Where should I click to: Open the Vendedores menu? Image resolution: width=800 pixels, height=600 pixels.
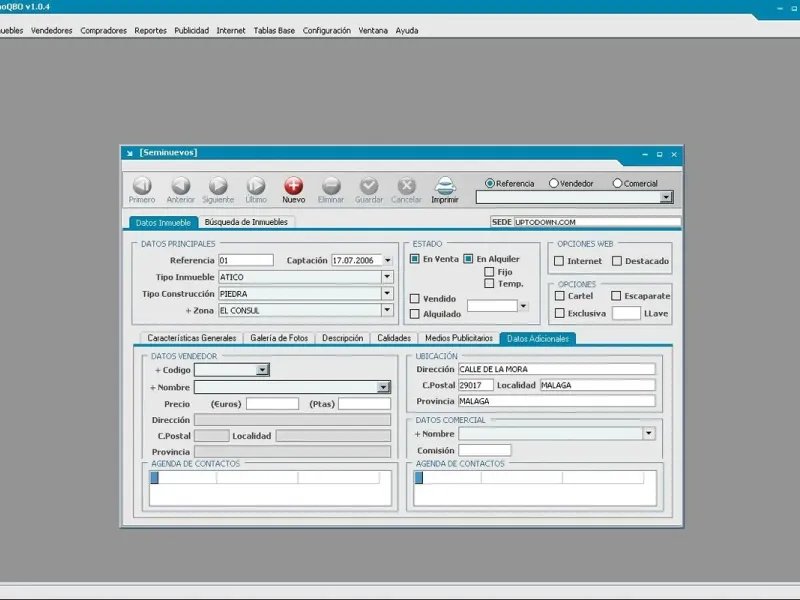(x=52, y=31)
